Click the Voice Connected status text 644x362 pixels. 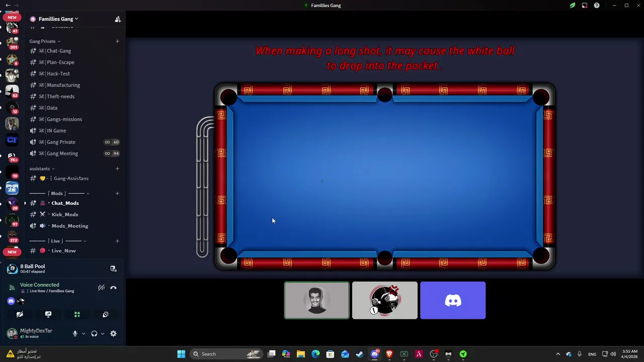39,285
